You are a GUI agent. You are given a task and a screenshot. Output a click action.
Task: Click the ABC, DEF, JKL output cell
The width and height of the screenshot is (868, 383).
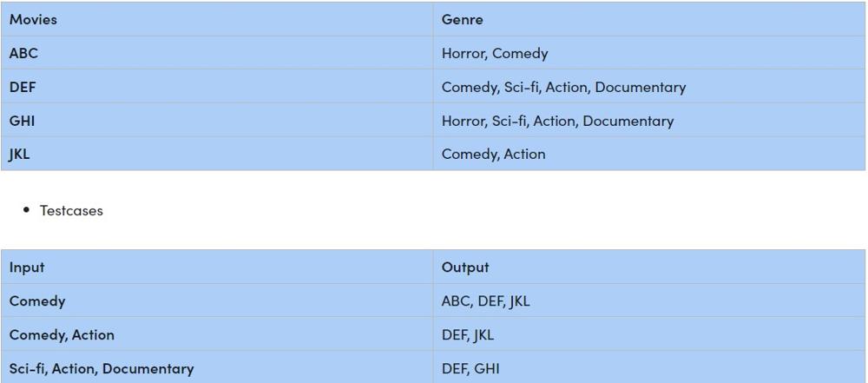pyautogui.click(x=648, y=300)
